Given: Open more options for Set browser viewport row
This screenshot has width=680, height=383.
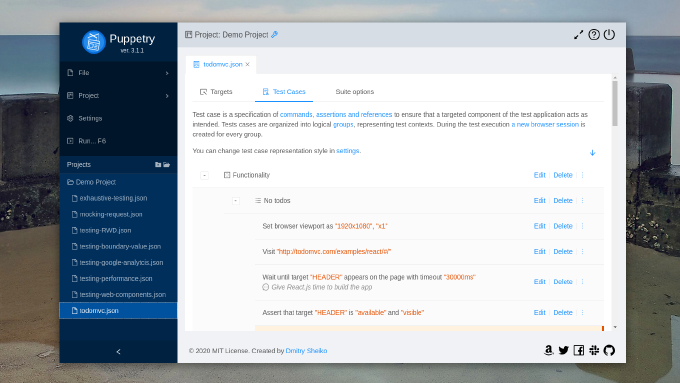Looking at the screenshot, I should coord(582,226).
